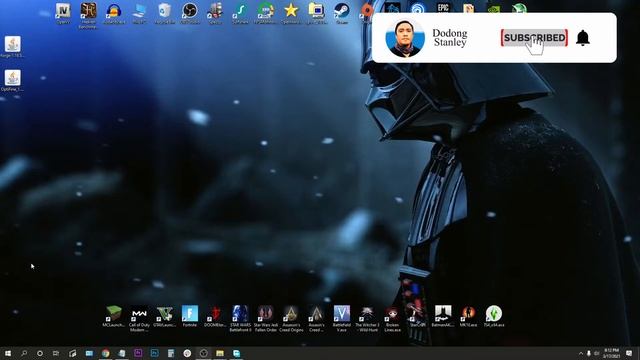Open the Recycle Bin

[164, 13]
